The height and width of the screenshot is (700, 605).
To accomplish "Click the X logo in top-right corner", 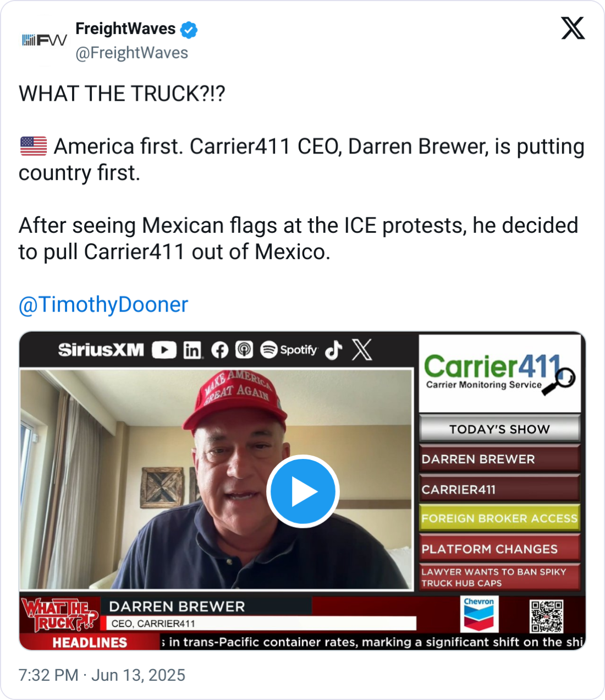I will 573,28.
